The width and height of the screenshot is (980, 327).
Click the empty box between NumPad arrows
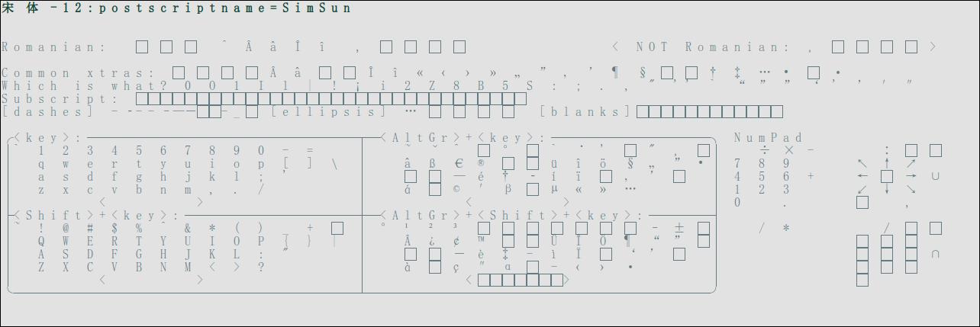click(x=886, y=176)
